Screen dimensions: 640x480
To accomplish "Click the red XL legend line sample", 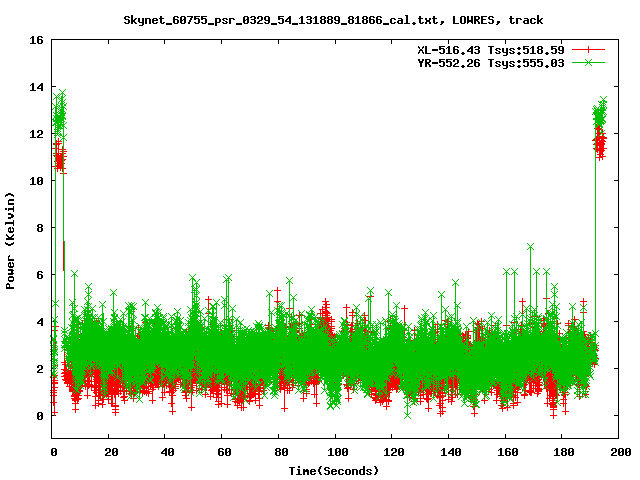I will (588, 50).
